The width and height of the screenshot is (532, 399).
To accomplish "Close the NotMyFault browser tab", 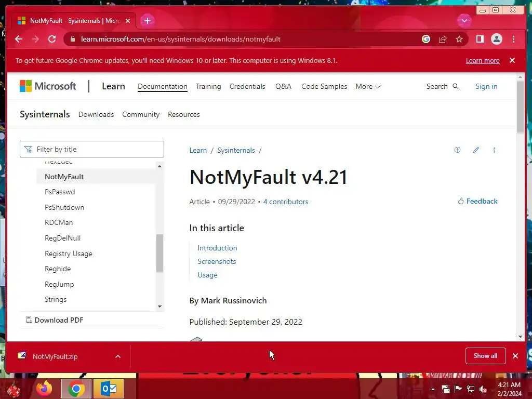I will [128, 21].
